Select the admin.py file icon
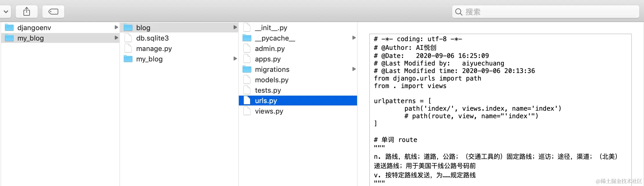Image resolution: width=644 pixels, height=186 pixels. click(x=247, y=48)
